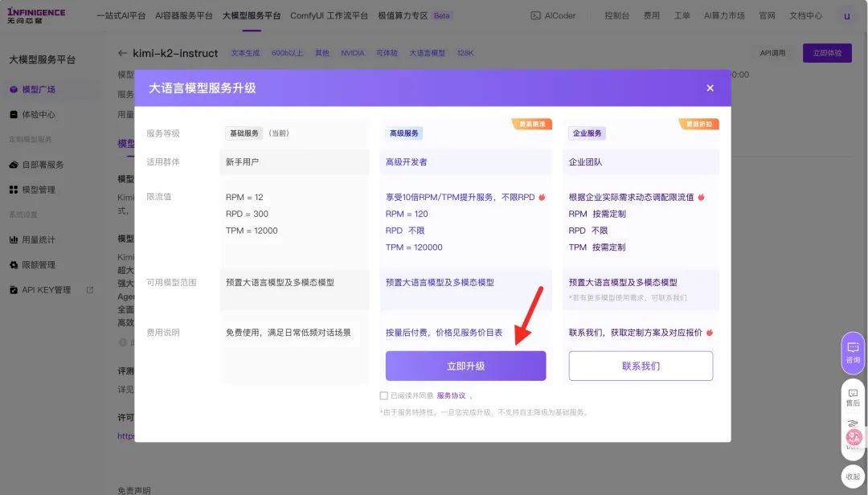
Task: Click the 联系我们 button
Action: (641, 366)
